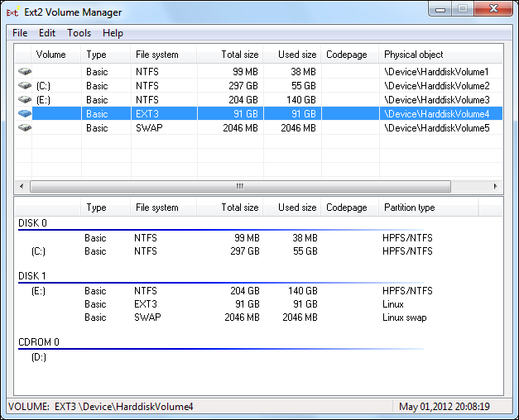
Task: Click the status bar volume text
Action: (101, 407)
